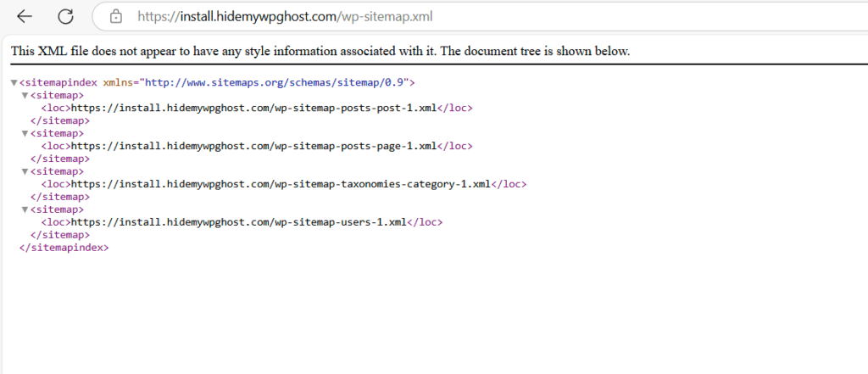Click the wp-sitemap-users-1.xml URL text
This screenshot has width=868, height=374.
pyautogui.click(x=239, y=222)
